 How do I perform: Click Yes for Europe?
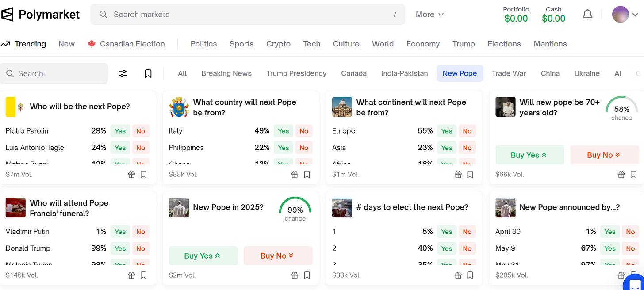point(447,131)
